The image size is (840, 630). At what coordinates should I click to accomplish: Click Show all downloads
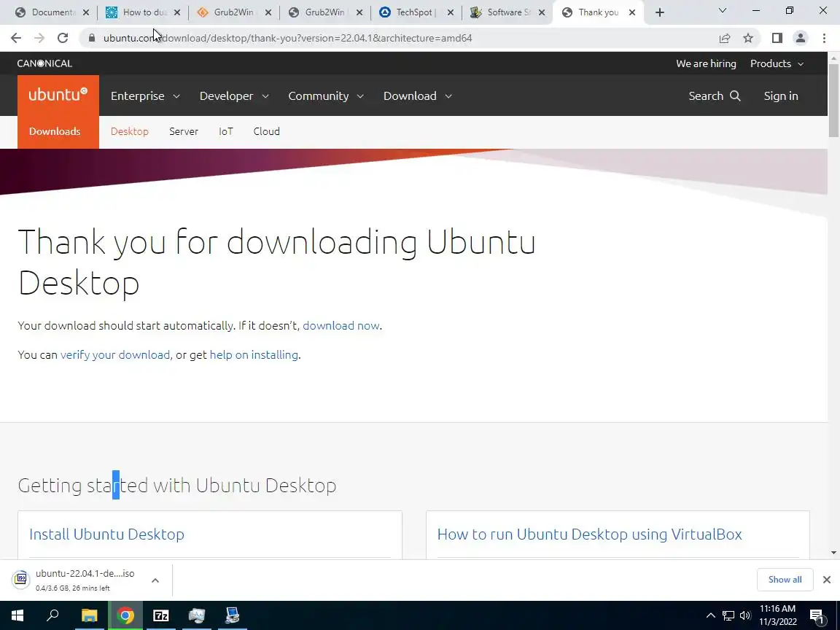tap(785, 580)
